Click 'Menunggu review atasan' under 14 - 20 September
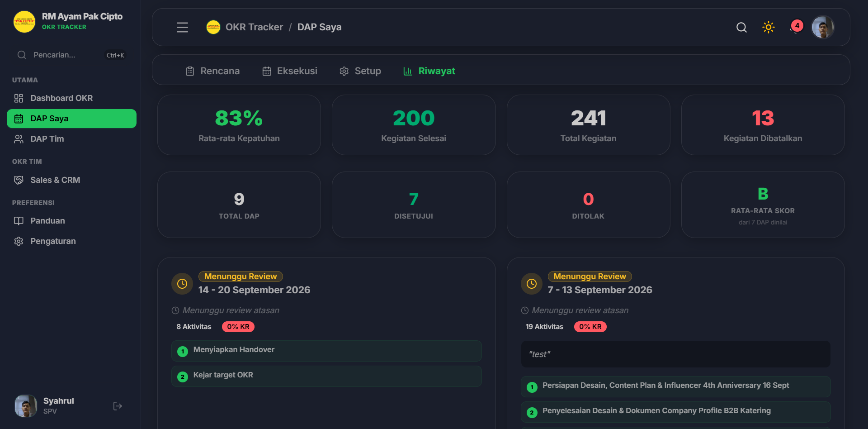Screen dimensions: 868x429 click(x=231, y=310)
